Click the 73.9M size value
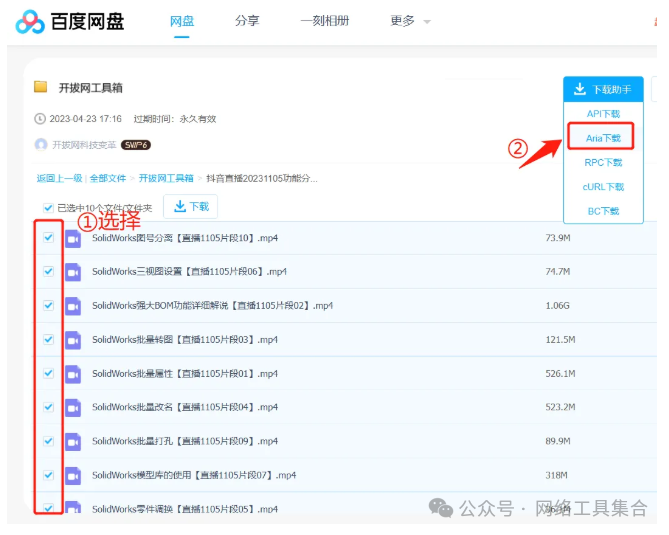The image size is (669, 535). tap(558, 238)
